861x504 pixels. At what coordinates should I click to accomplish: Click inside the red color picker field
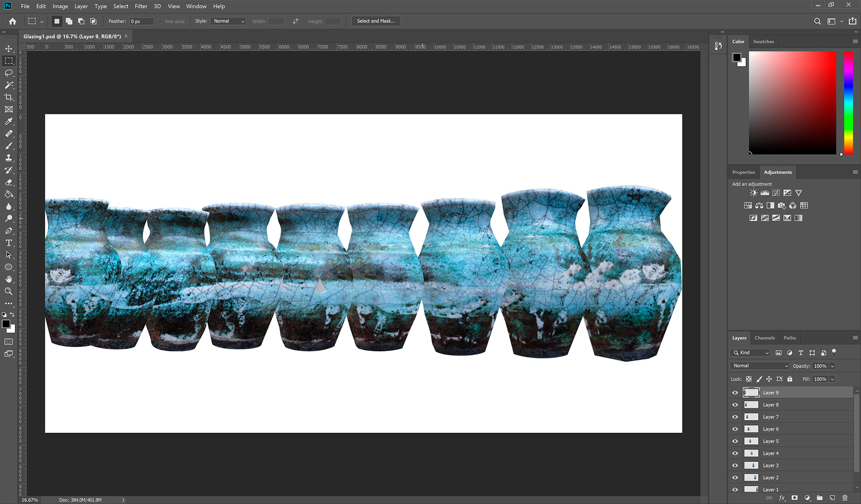[x=792, y=103]
